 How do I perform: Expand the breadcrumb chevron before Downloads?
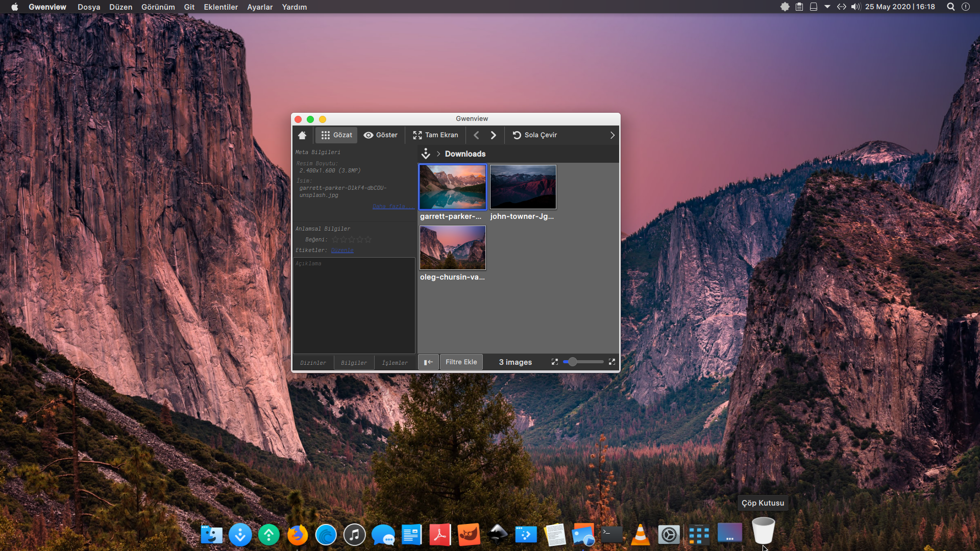[438, 154]
